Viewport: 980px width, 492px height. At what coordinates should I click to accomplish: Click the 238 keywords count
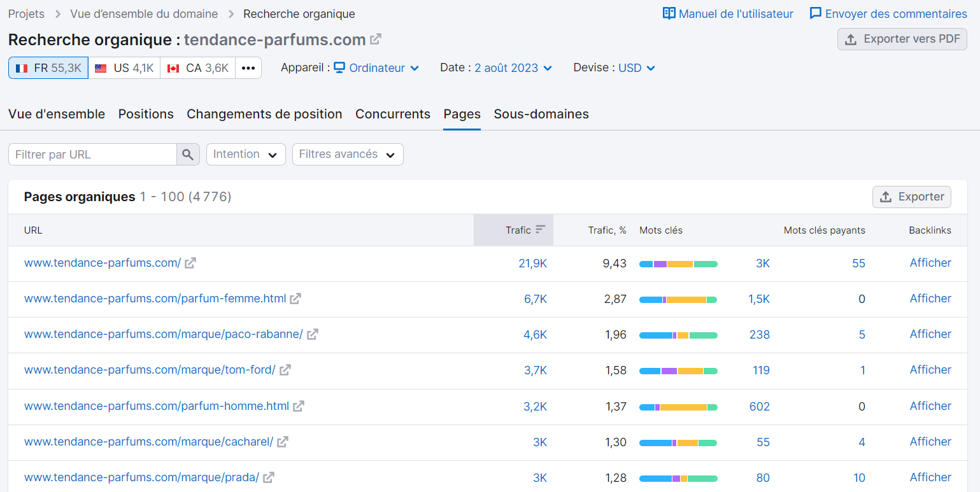[x=760, y=334]
